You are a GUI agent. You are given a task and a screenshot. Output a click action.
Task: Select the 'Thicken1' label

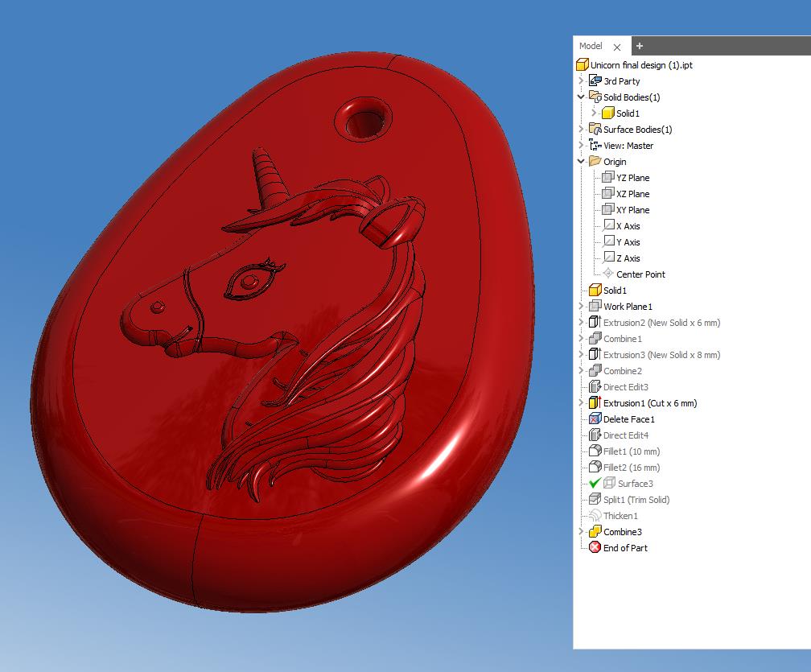click(x=620, y=516)
